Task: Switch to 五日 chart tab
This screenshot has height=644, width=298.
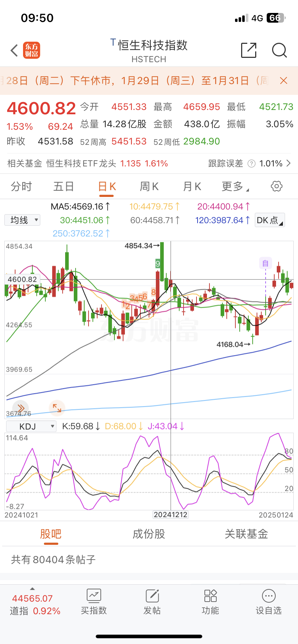Action: click(64, 187)
